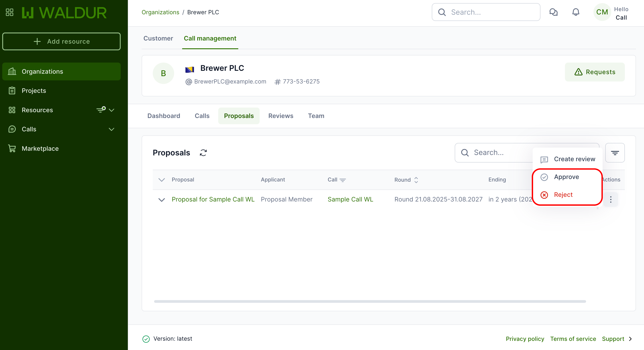Expand all rows via header chevron
This screenshot has height=350, width=644.
point(162,180)
